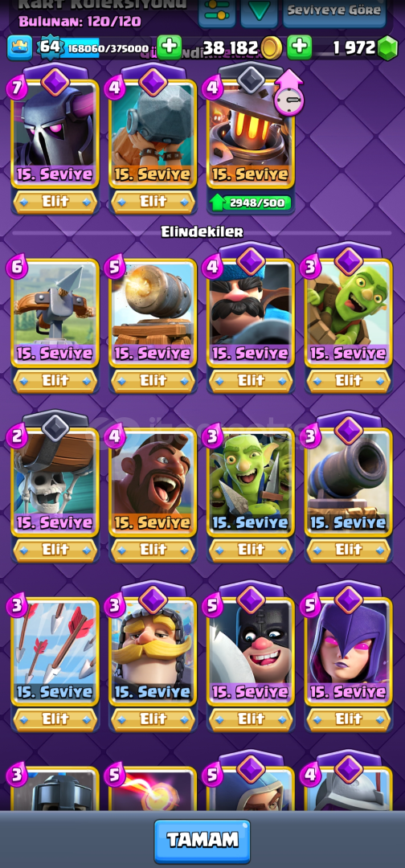Open the "Seviyeye Göre" sort selector
The image size is (405, 868).
pos(334,11)
